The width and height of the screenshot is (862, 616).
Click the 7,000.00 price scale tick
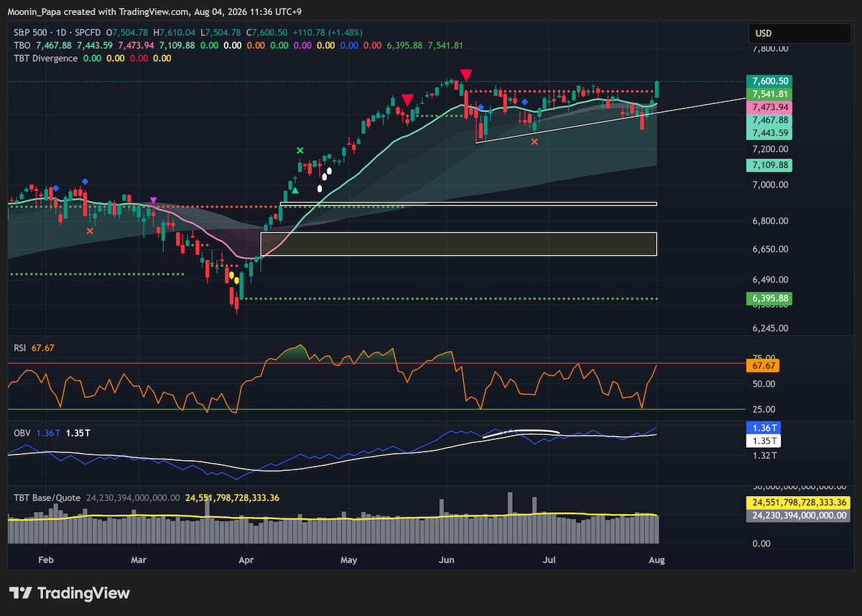coord(771,185)
